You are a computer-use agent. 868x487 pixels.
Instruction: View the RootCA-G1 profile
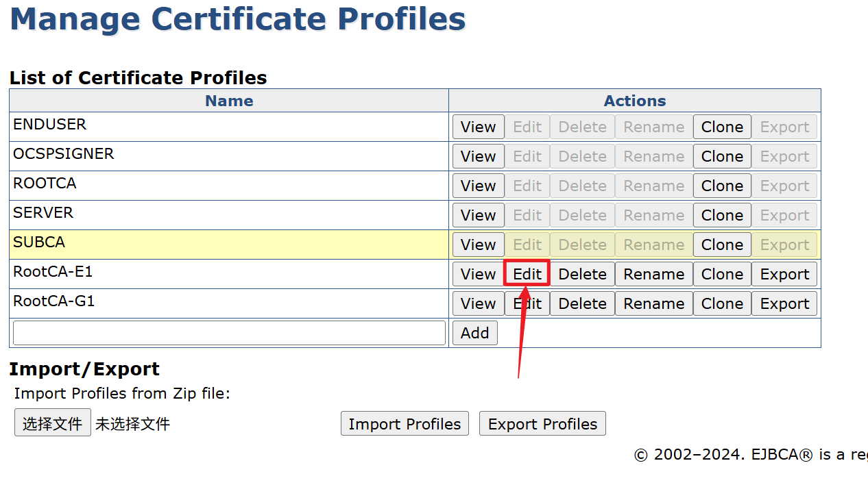pos(478,304)
